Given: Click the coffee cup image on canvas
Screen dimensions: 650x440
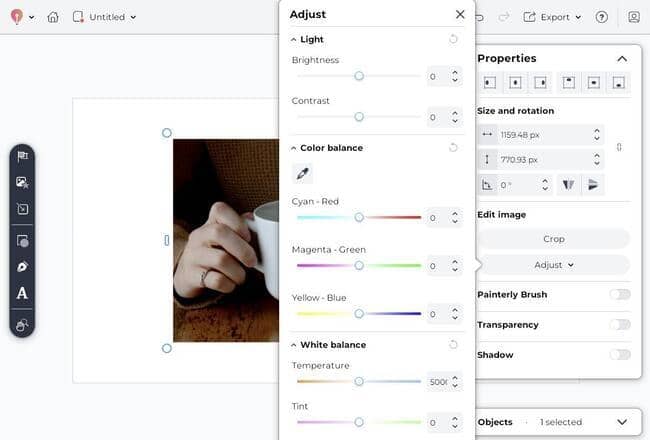Looking at the screenshot, I should coord(226,241).
